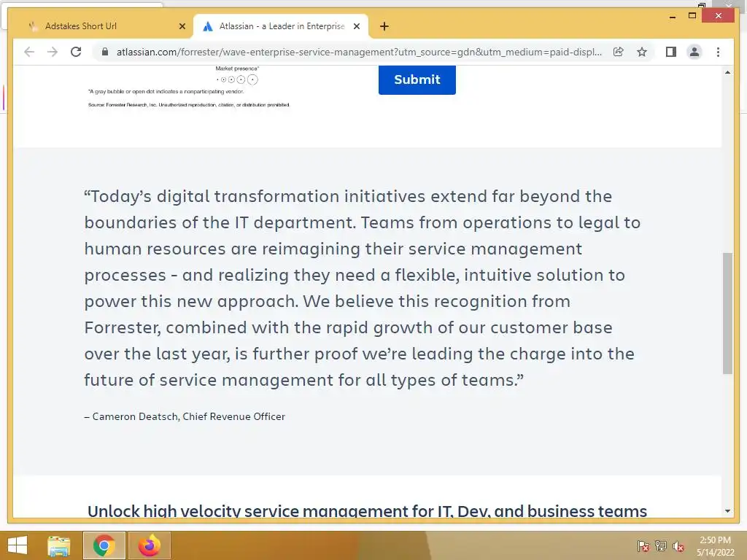Open the network tray icon

coord(661,545)
